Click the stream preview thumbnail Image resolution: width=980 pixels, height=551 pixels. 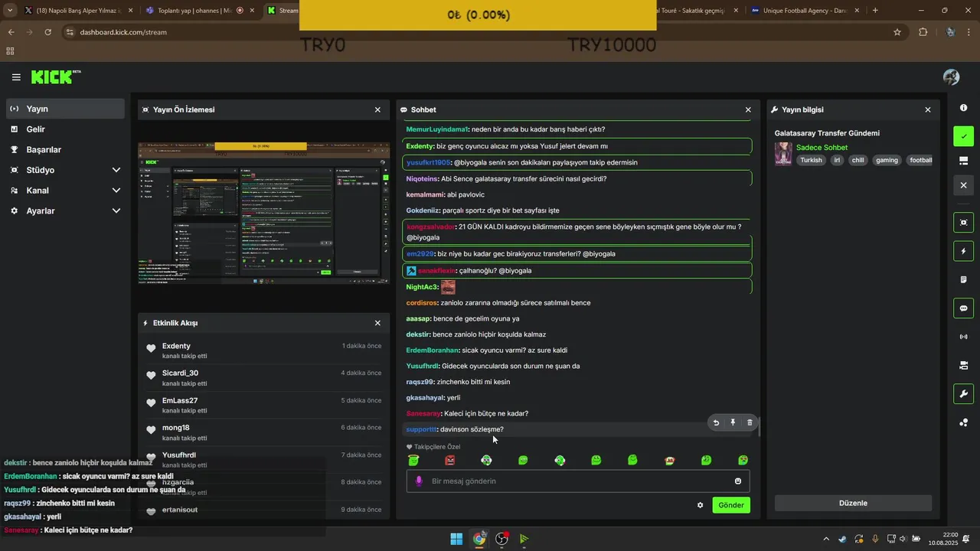(x=263, y=213)
